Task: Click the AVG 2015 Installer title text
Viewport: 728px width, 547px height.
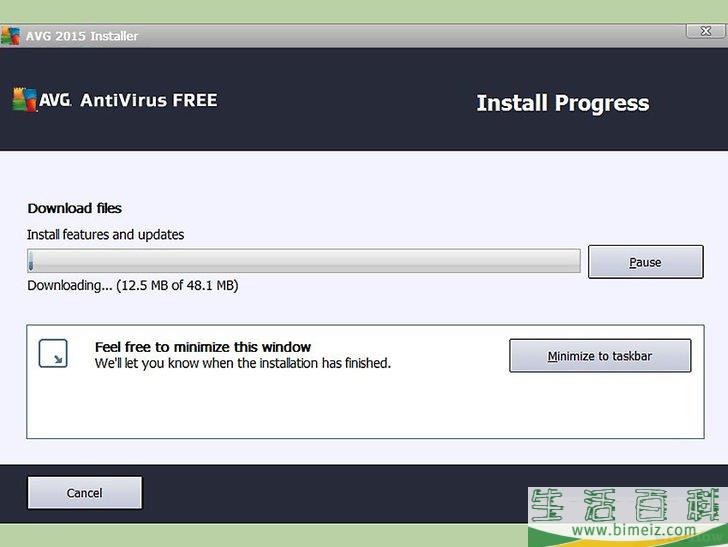Action: pyautogui.click(x=82, y=36)
